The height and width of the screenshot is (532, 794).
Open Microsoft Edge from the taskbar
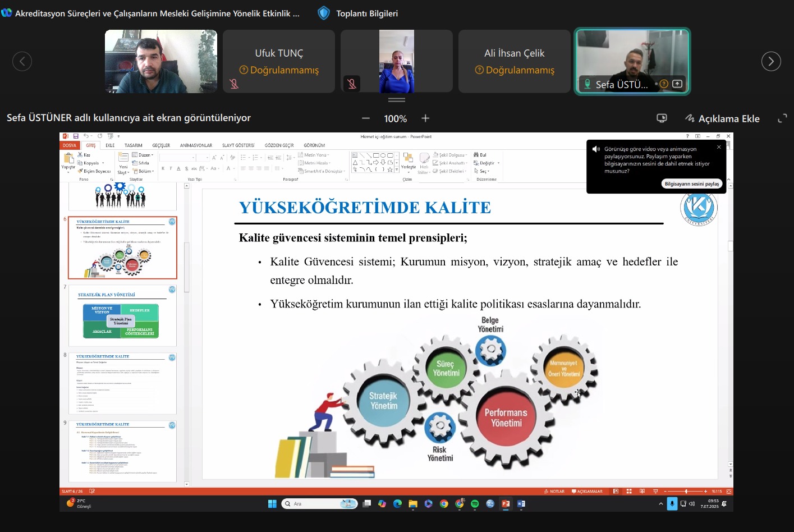pyautogui.click(x=398, y=504)
